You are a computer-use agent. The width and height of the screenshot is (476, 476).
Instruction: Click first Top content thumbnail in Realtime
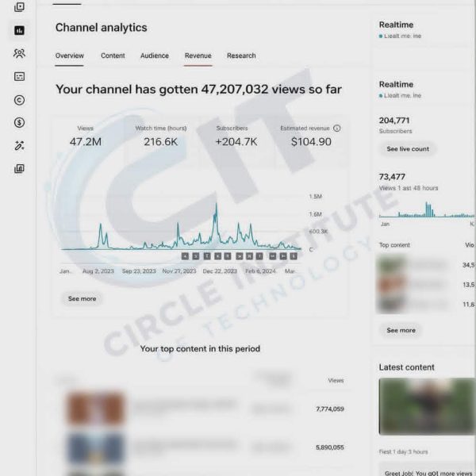tap(391, 264)
